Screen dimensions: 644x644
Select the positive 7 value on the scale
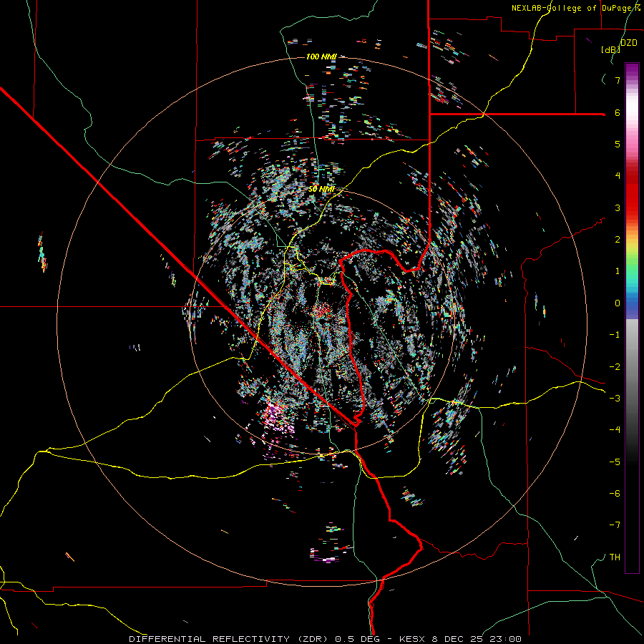click(x=618, y=80)
